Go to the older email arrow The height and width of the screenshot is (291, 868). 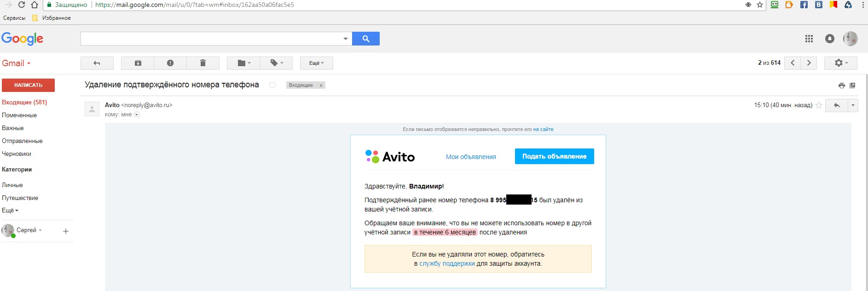click(x=809, y=63)
